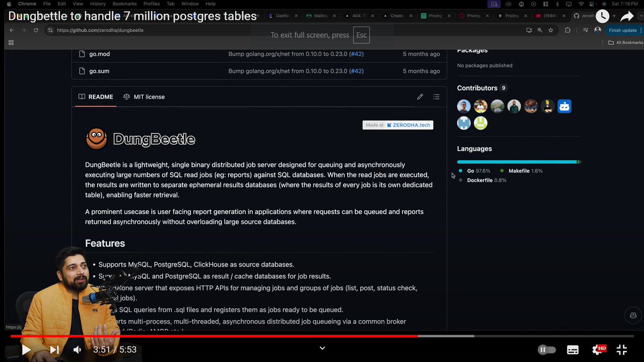The width and height of the screenshot is (644, 362).
Task: Open the History menu
Action: tap(98, 4)
